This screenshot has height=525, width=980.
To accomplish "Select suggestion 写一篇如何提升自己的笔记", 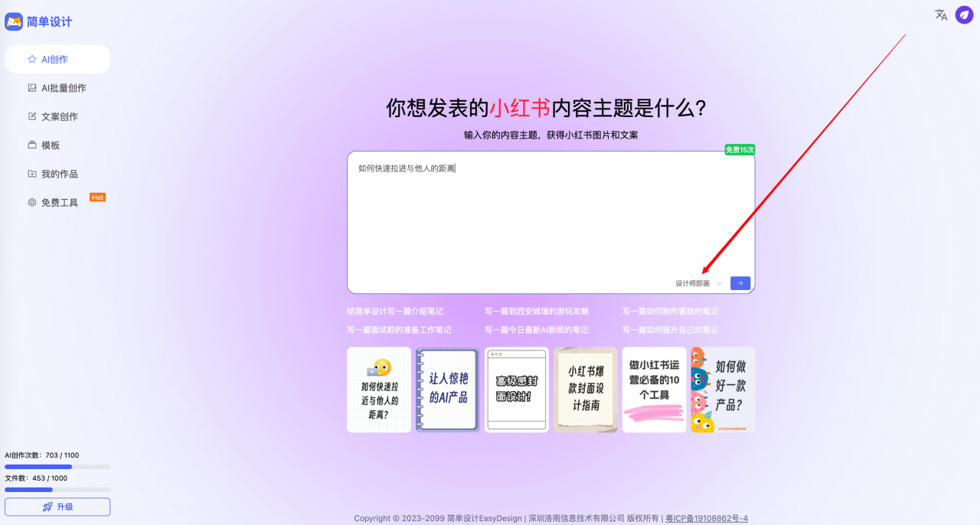I will pos(670,330).
